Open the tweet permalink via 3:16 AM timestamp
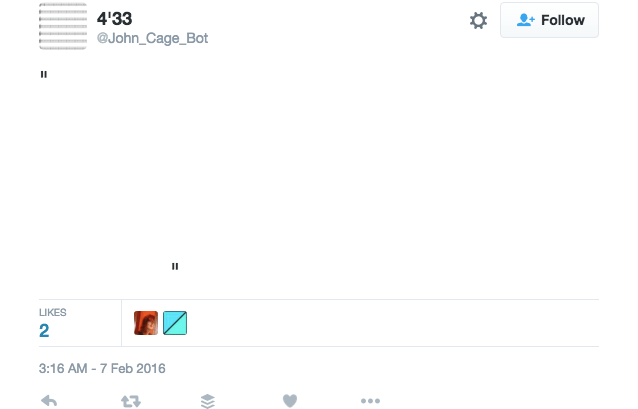 63,369
